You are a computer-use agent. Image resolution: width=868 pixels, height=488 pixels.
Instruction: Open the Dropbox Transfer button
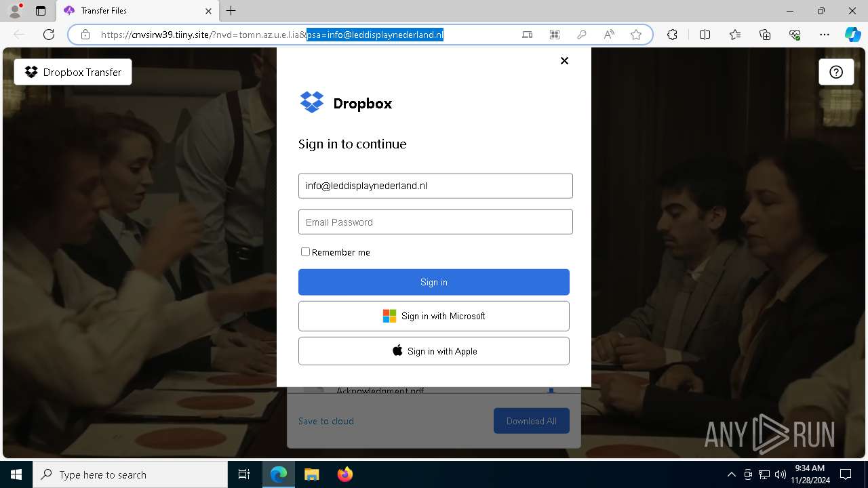[x=73, y=72]
